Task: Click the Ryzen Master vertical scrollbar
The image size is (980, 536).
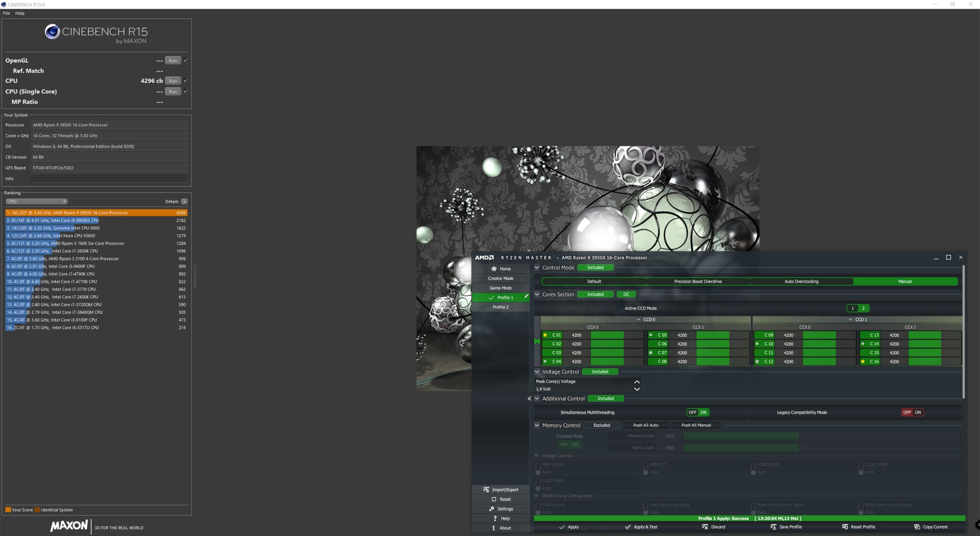Action: (x=964, y=332)
